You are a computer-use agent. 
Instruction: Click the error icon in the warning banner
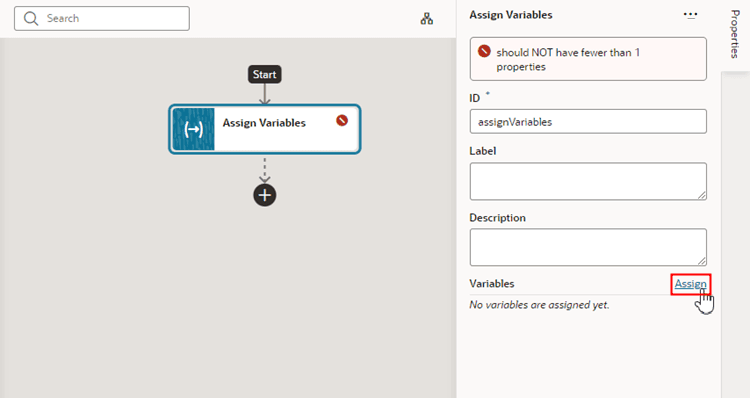[x=484, y=51]
